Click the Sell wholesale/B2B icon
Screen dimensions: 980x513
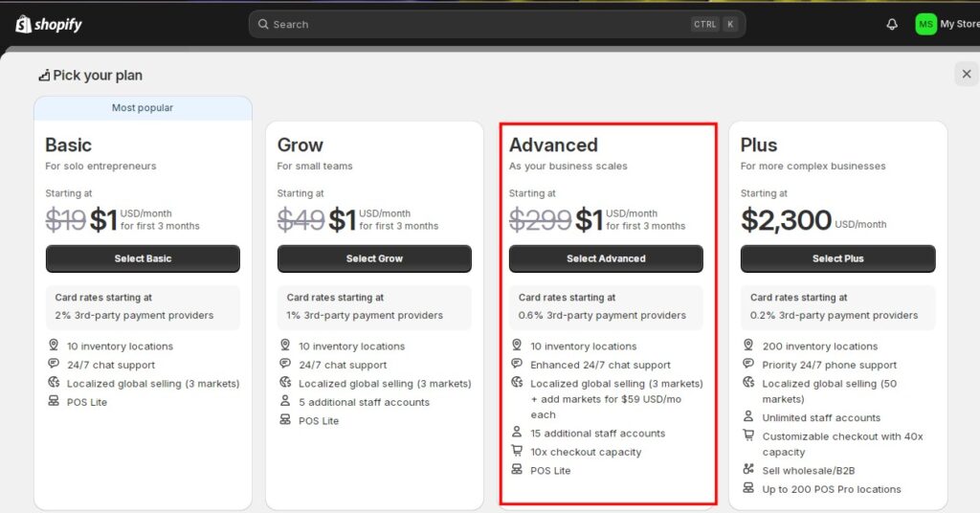(748, 469)
